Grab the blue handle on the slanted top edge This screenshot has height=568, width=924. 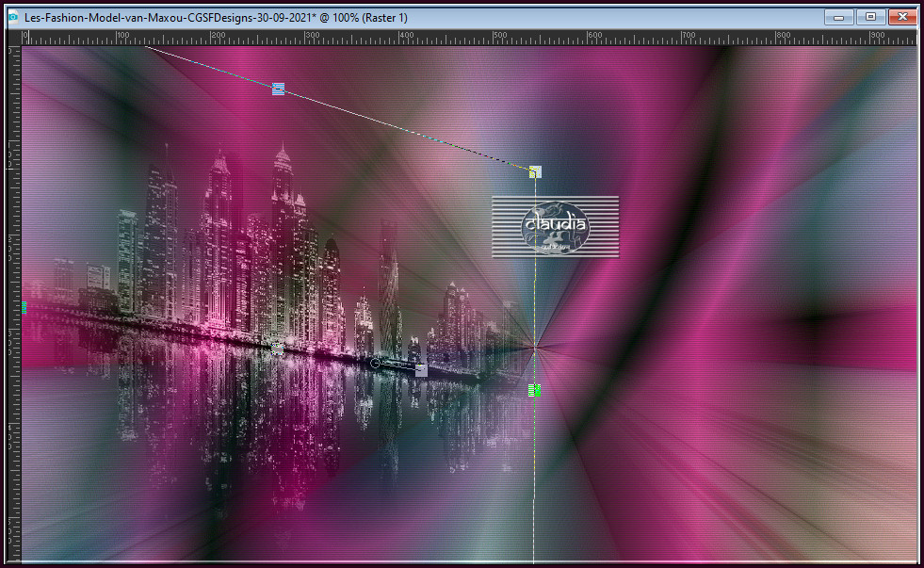coord(278,89)
